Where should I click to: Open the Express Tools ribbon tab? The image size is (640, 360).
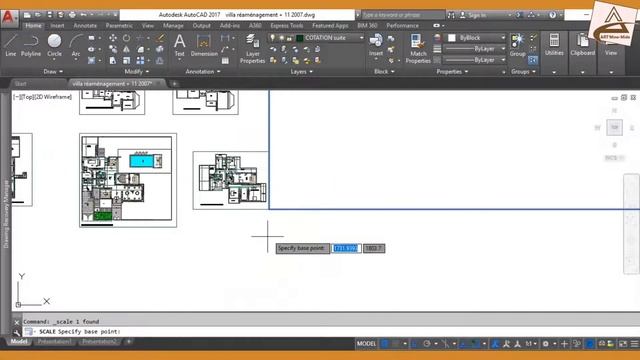287,26
